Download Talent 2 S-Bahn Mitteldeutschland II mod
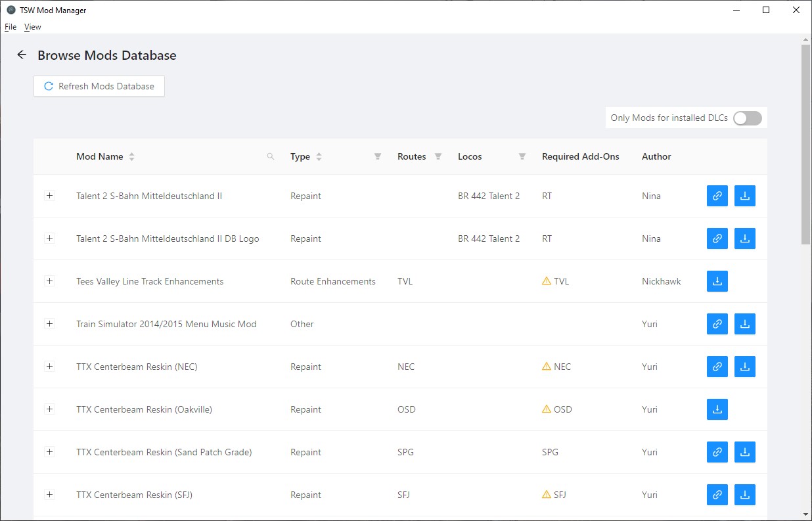 744,196
